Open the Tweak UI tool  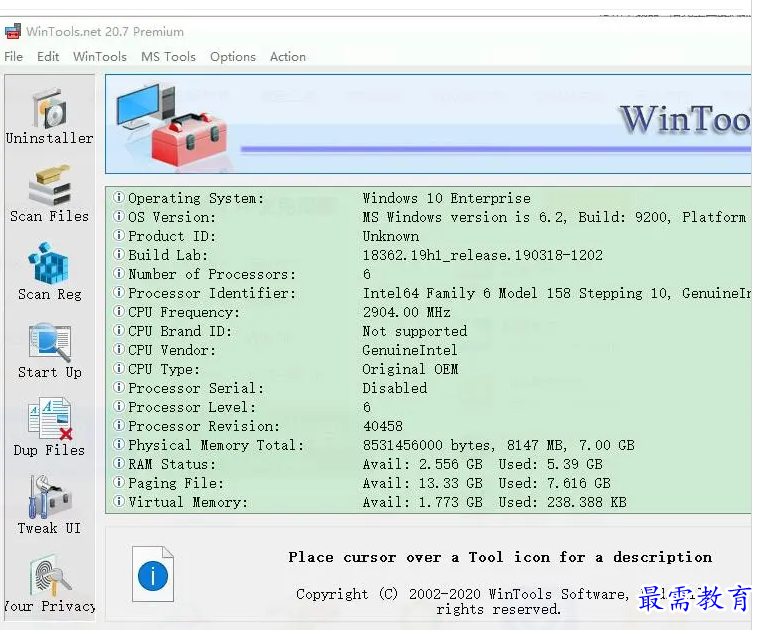(49, 505)
